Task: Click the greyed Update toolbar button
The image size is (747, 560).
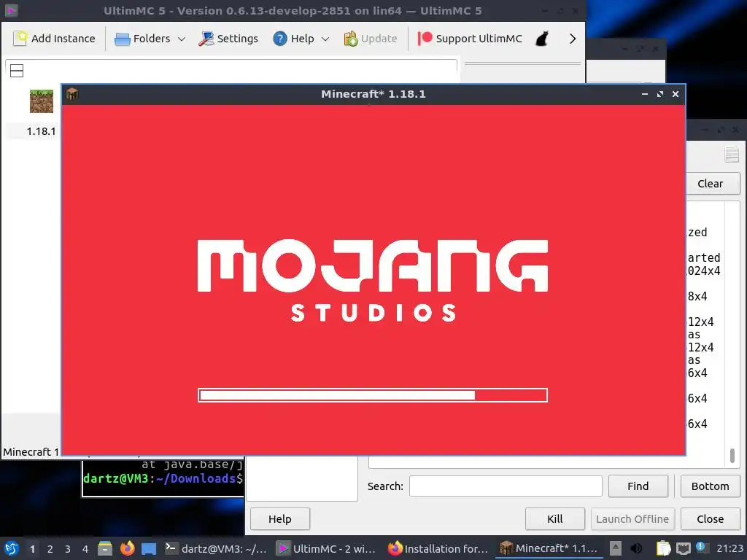Action: click(x=370, y=39)
